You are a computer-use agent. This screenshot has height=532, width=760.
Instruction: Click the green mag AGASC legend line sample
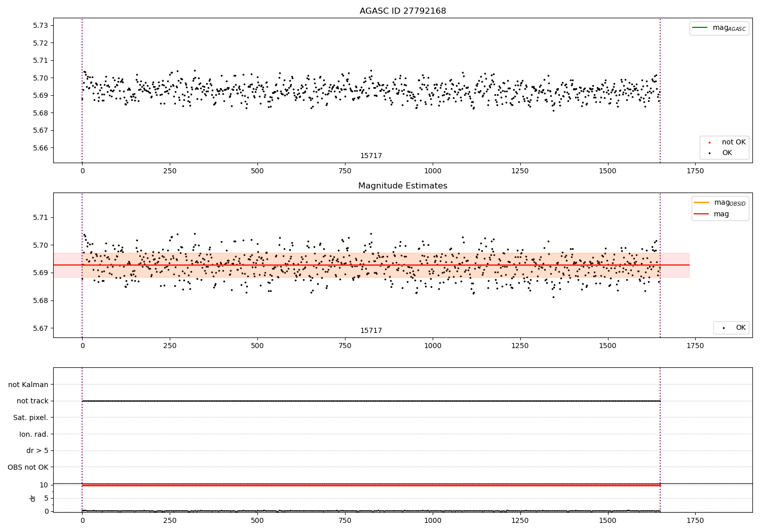pyautogui.click(x=700, y=27)
